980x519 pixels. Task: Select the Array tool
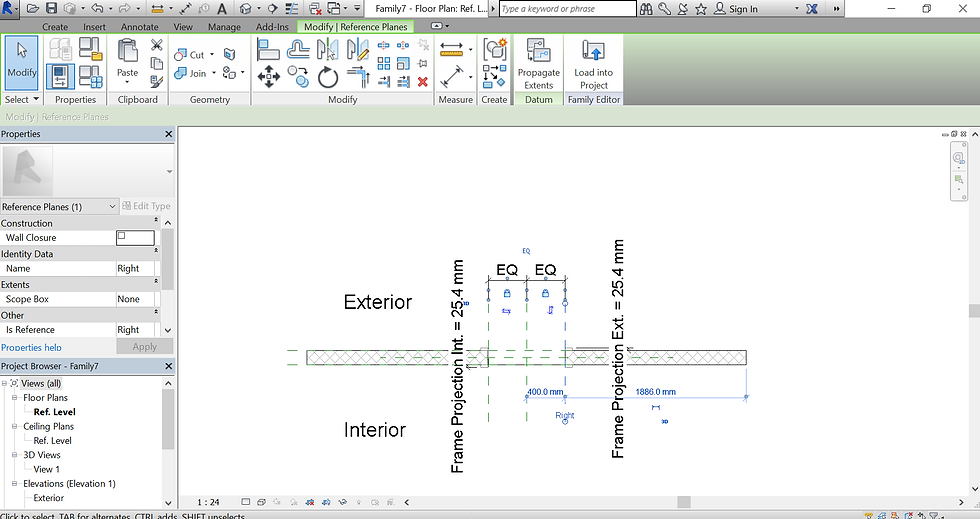point(384,63)
